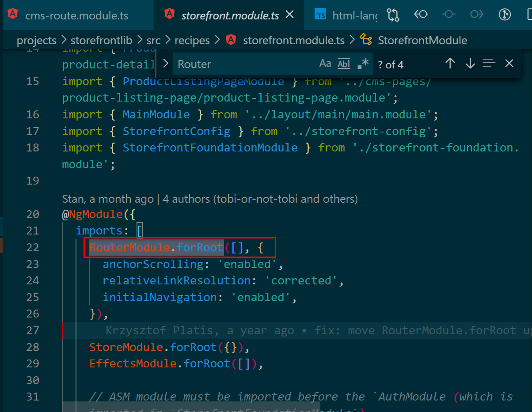Screen dimensions: 532x412
Task: Go to previous match arrow
Action: (x=450, y=64)
